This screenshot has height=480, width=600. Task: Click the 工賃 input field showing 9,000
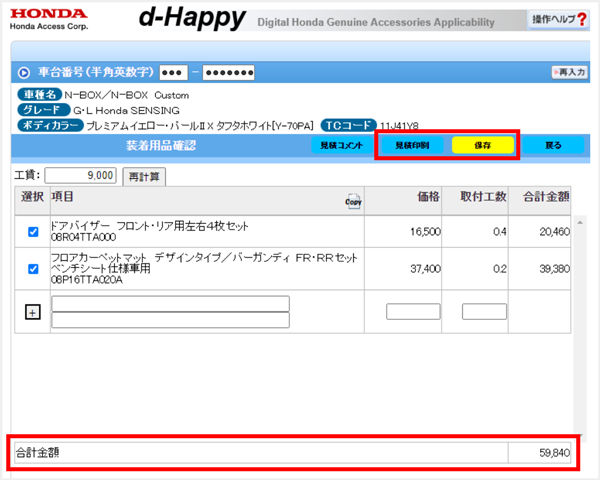click(x=80, y=175)
